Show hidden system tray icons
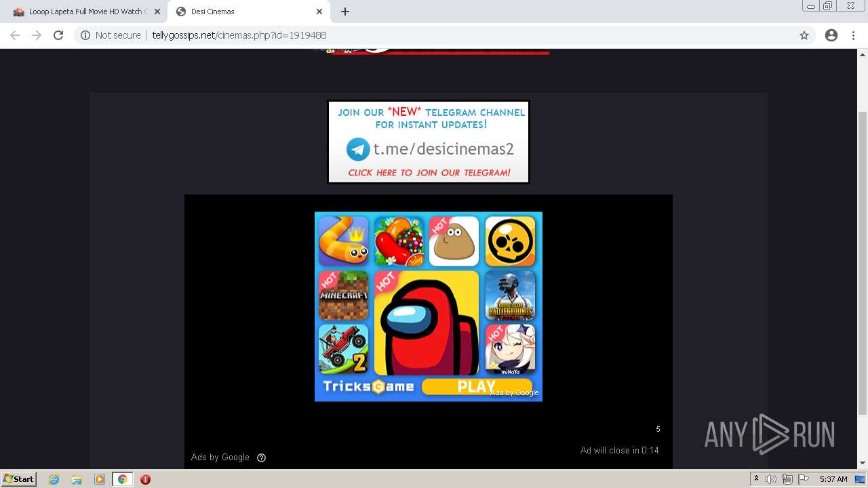 point(756,479)
